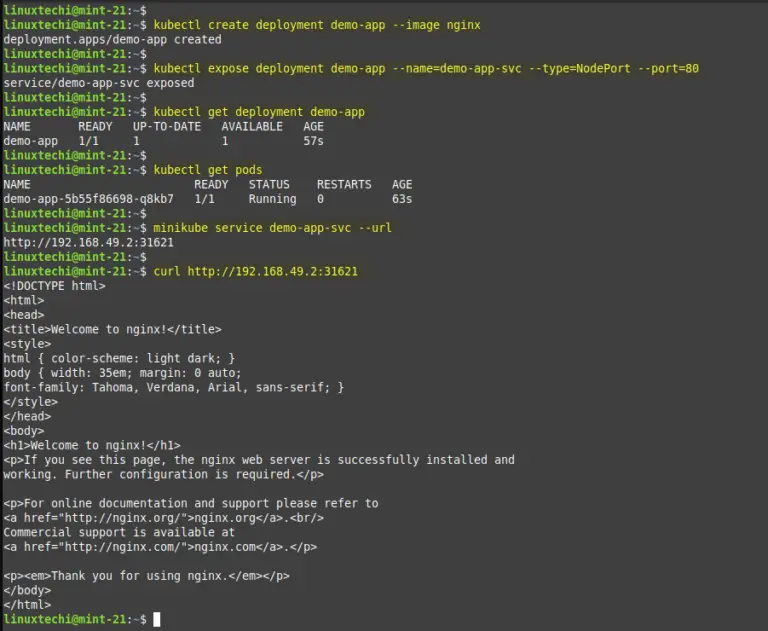Screen dimensions: 768x631
Task: Click the curl http://192.168.49.2:31621 command
Action: tap(256, 271)
